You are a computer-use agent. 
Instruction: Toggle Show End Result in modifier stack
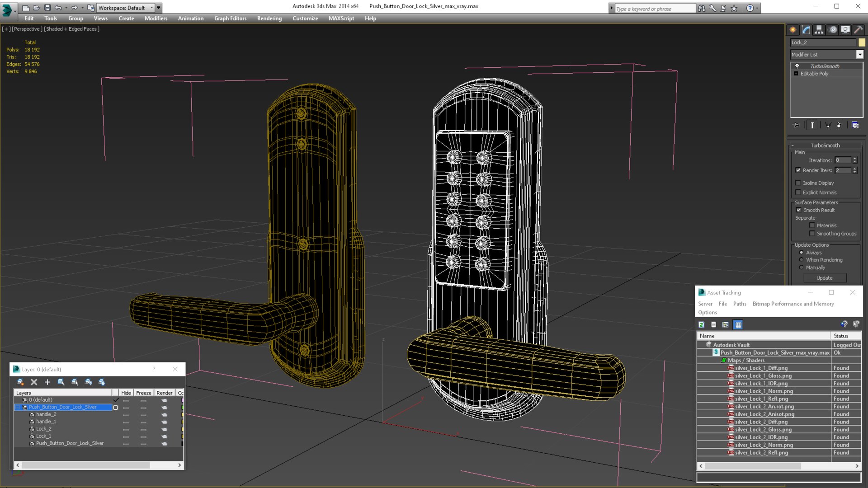(x=812, y=125)
